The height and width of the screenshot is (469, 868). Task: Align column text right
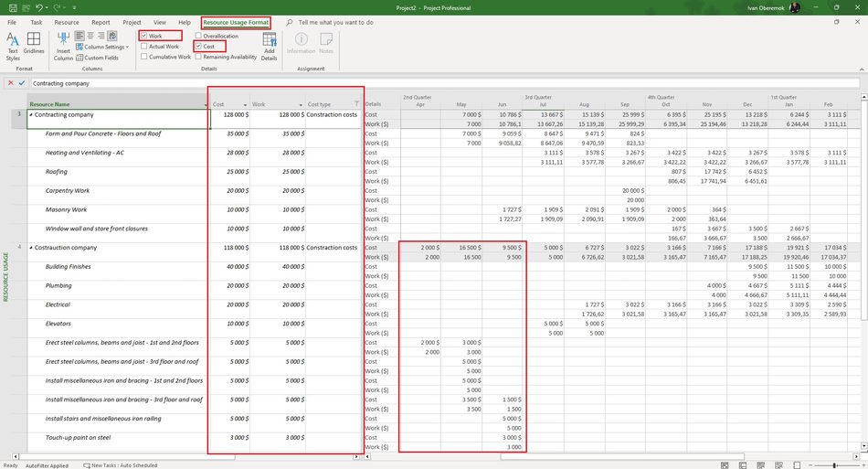[x=101, y=36]
